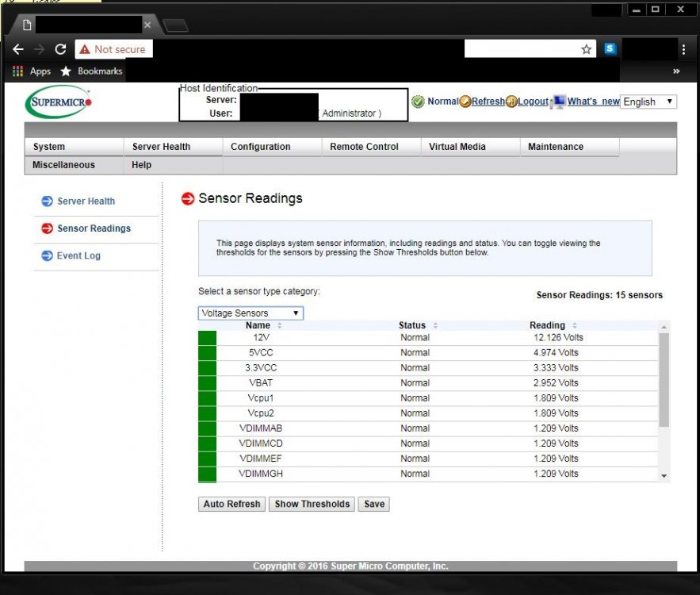Click the Save button

click(x=373, y=504)
